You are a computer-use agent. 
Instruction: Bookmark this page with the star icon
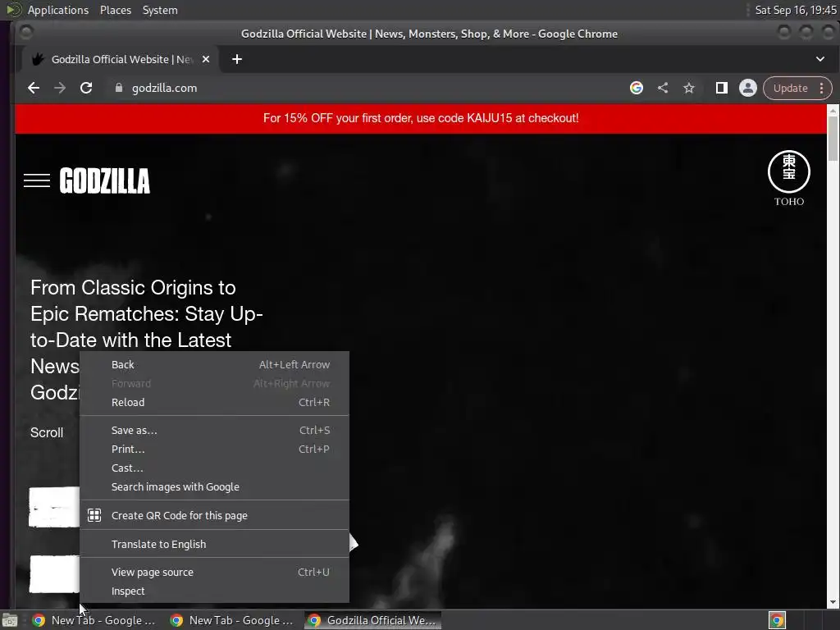pos(689,88)
